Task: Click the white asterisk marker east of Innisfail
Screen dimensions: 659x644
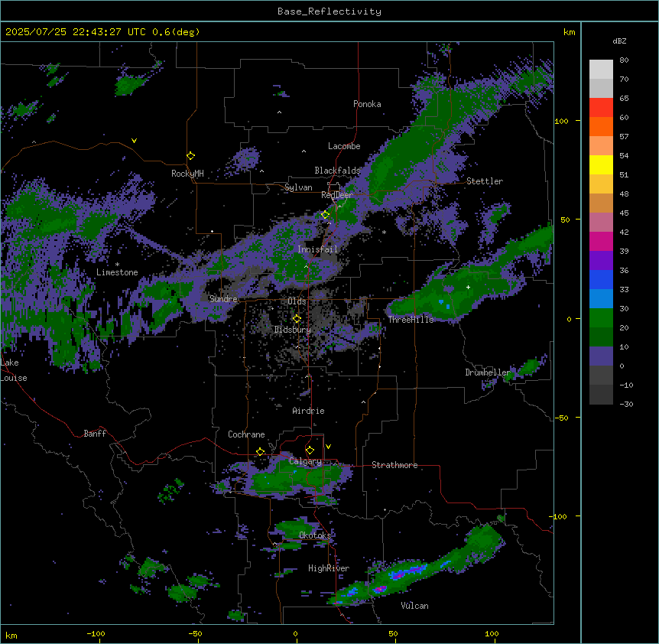Action: click(x=384, y=232)
